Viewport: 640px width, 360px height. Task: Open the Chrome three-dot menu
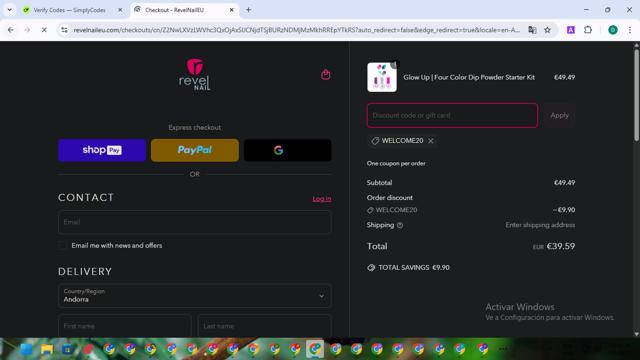pos(630,30)
